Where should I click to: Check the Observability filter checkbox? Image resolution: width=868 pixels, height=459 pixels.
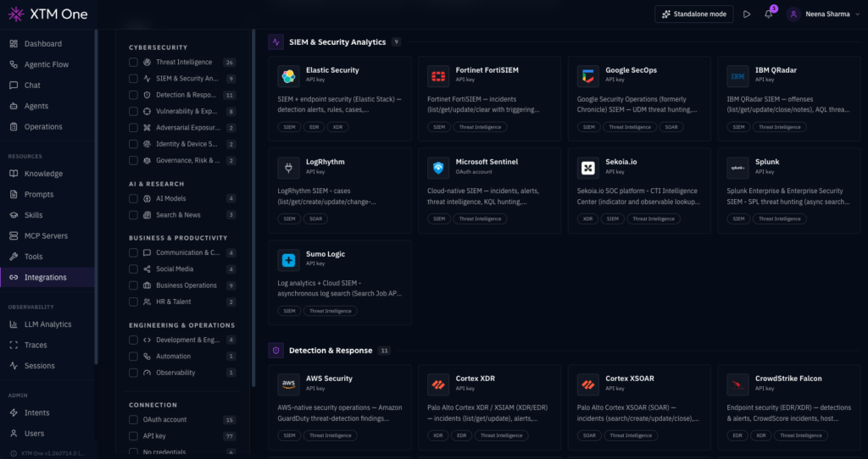coord(133,373)
